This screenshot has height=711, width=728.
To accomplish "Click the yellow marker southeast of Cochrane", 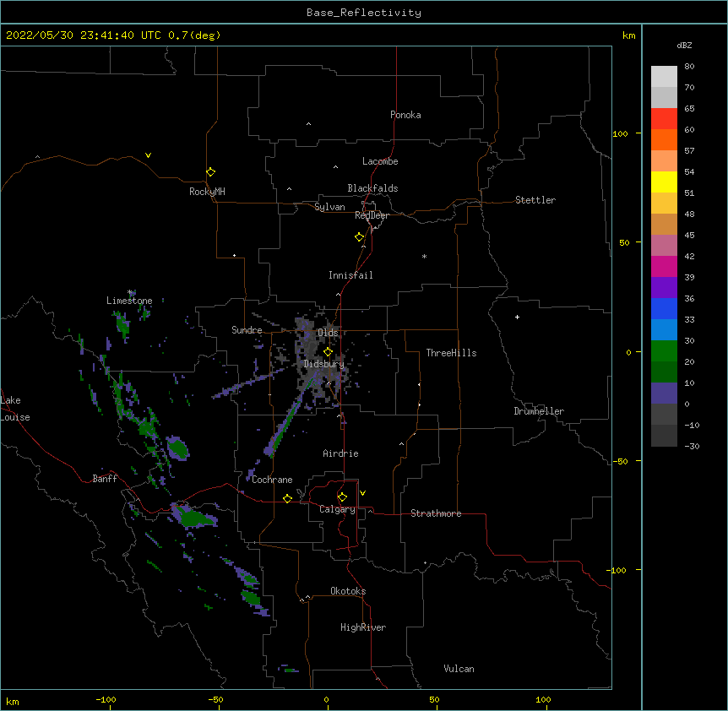I will point(287,498).
